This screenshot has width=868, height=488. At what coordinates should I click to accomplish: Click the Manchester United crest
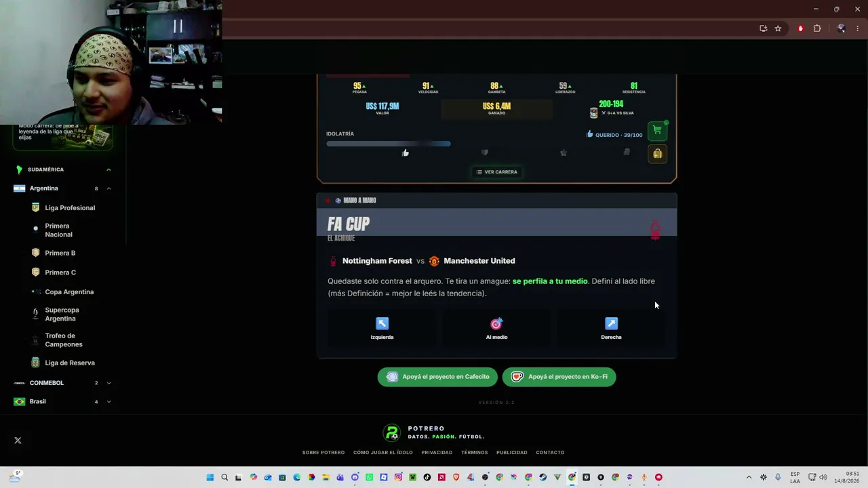[x=434, y=261]
